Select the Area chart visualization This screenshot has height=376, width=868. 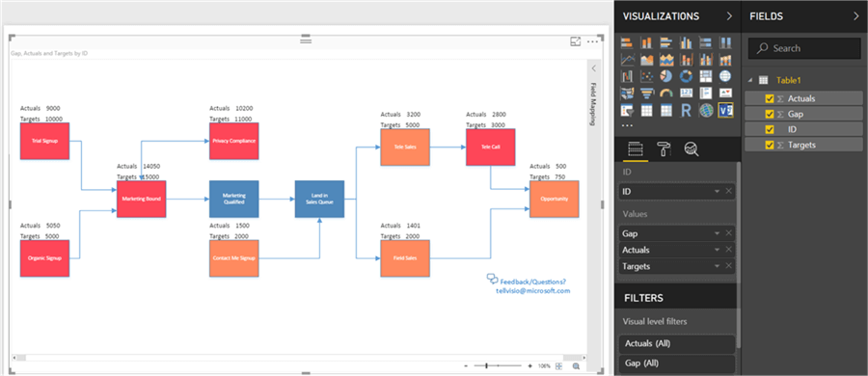646,59
